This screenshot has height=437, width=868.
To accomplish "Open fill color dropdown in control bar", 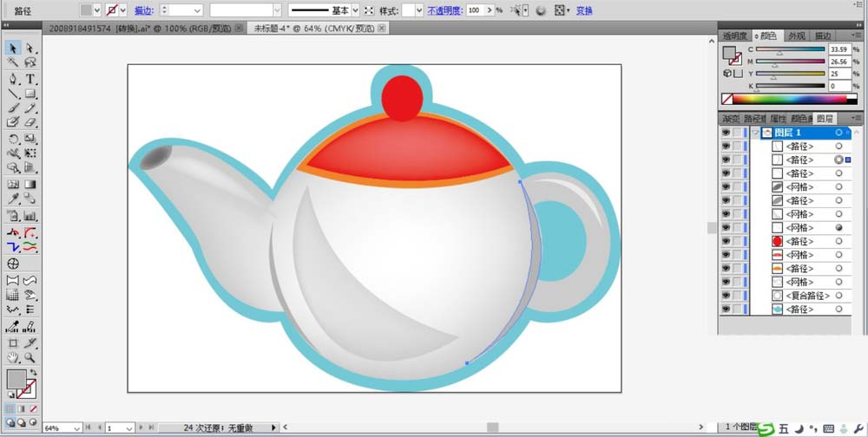I will click(x=97, y=10).
